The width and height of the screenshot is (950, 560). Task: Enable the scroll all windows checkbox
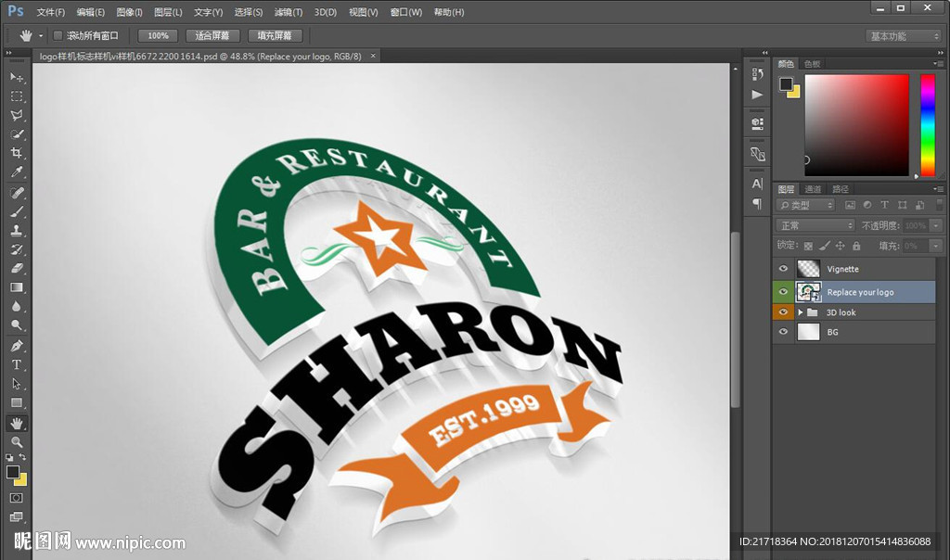click(x=58, y=35)
